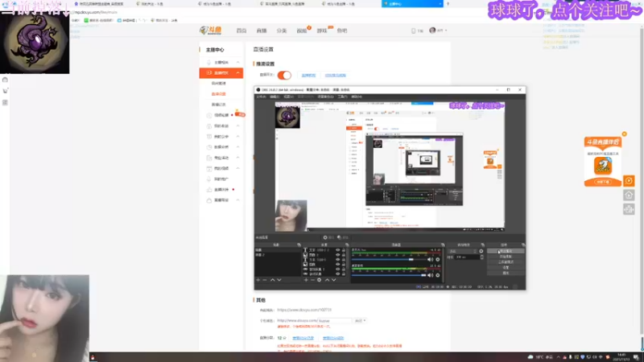The image size is (644, 362).
Task: Open the 文件 menu in OBS
Action: pos(261,97)
